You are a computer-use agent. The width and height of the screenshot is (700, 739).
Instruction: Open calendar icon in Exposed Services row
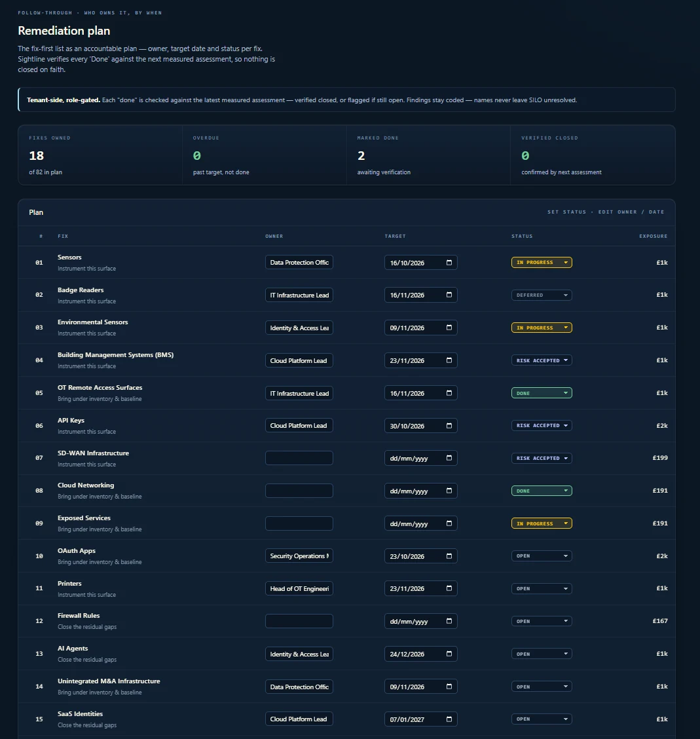pos(449,523)
